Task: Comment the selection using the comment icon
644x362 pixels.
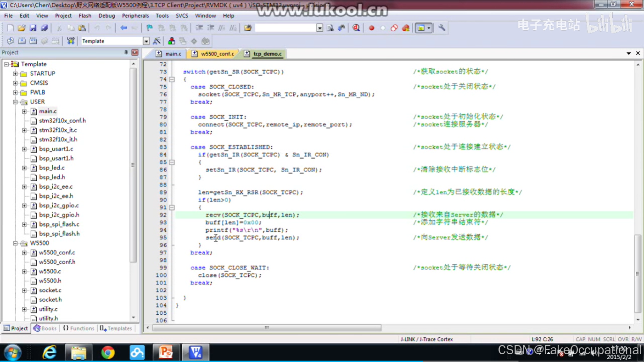Action: 222,28
